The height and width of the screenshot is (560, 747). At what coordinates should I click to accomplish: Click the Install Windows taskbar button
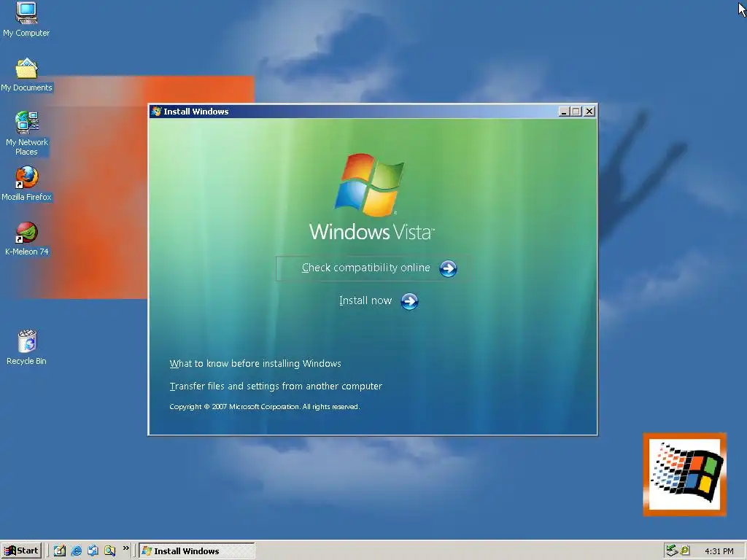pyautogui.click(x=197, y=551)
